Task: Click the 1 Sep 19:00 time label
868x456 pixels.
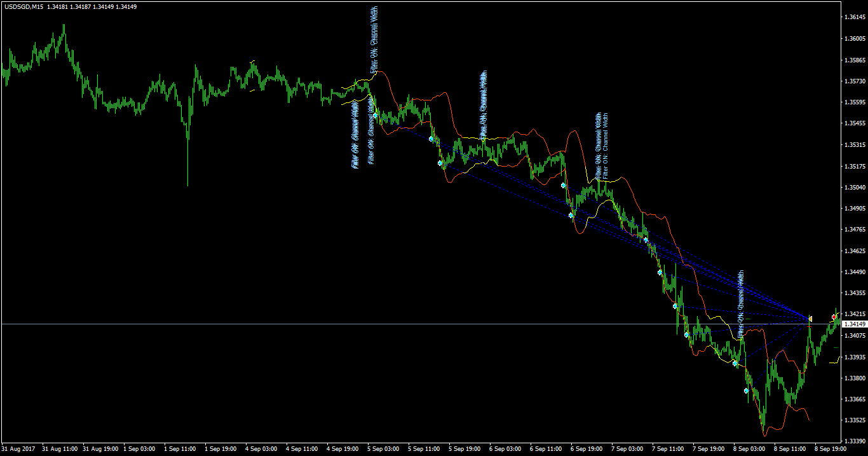Action: 220,449
